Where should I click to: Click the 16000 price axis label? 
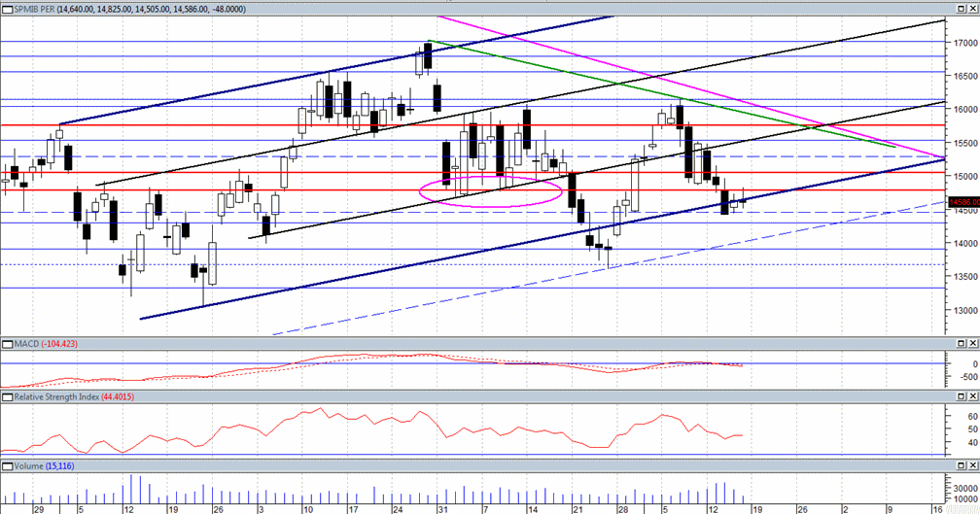tap(966, 109)
